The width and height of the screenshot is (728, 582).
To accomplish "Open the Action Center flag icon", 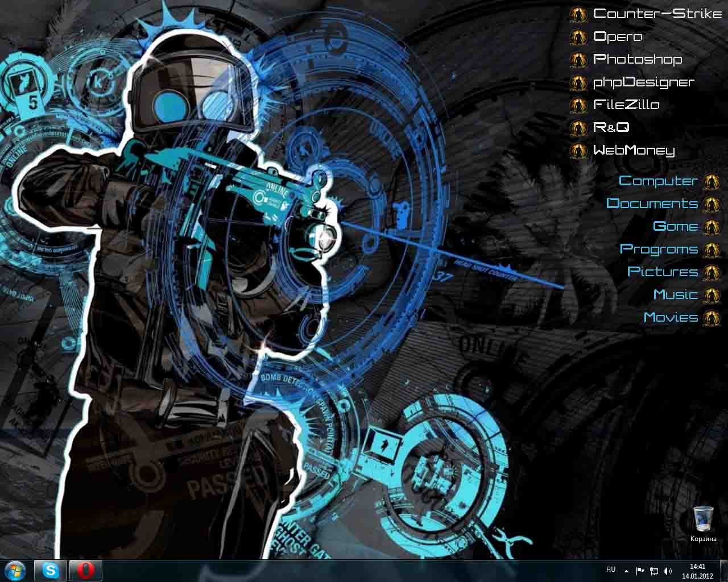I will pos(640,571).
